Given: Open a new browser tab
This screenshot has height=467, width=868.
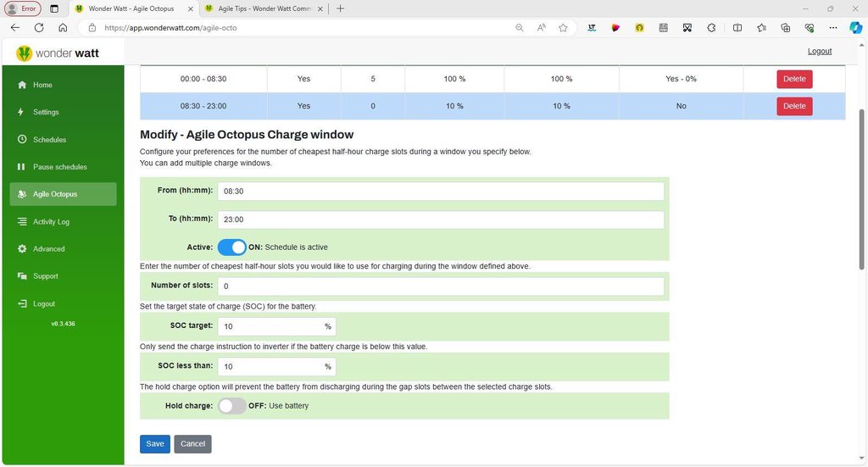Looking at the screenshot, I should click(x=341, y=8).
